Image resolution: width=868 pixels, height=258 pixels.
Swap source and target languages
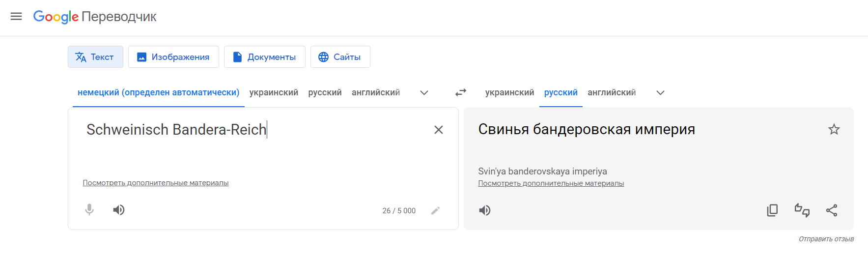pyautogui.click(x=460, y=92)
